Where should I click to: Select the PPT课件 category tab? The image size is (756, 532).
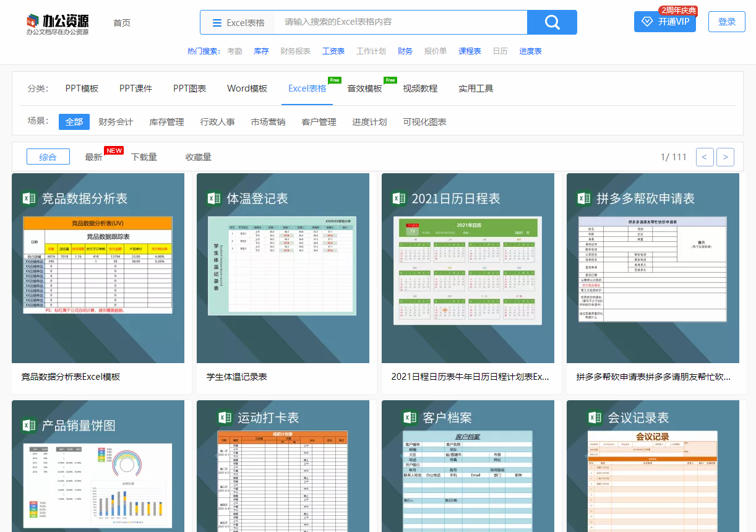pyautogui.click(x=135, y=88)
